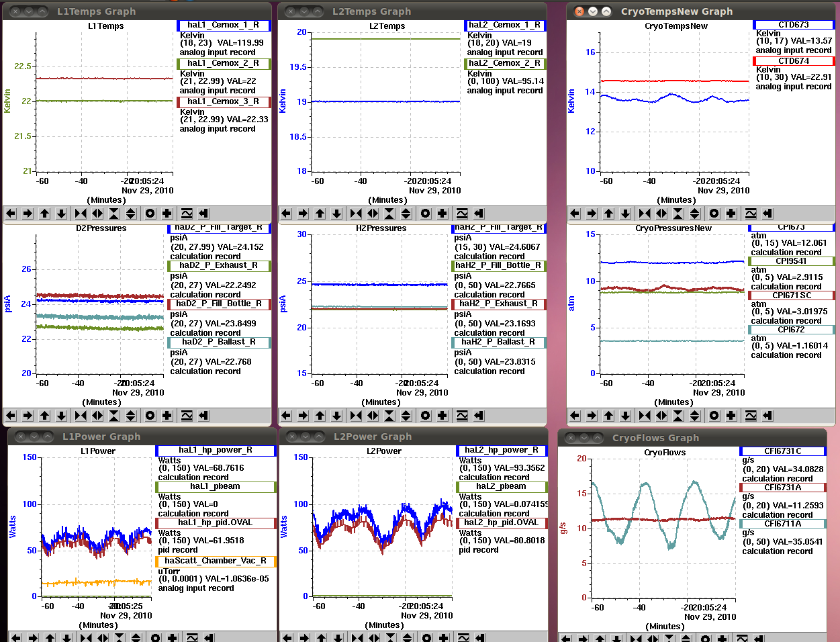Pan right in the H2Pressures graph toolbar
Viewport: 840px width, 642px height.
tap(303, 416)
